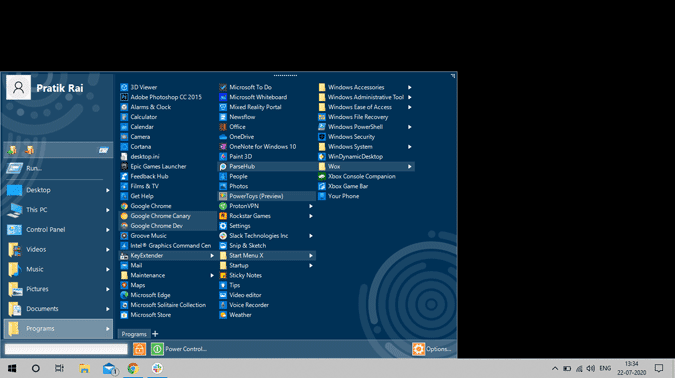Image resolution: width=675 pixels, height=378 pixels.
Task: Expand Rockstar Games submenu arrow
Action: (x=311, y=216)
